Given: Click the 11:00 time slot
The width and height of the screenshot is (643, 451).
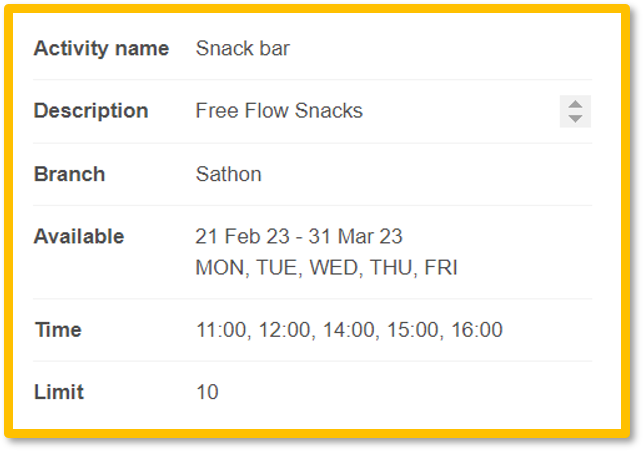Looking at the screenshot, I should pos(221,330).
